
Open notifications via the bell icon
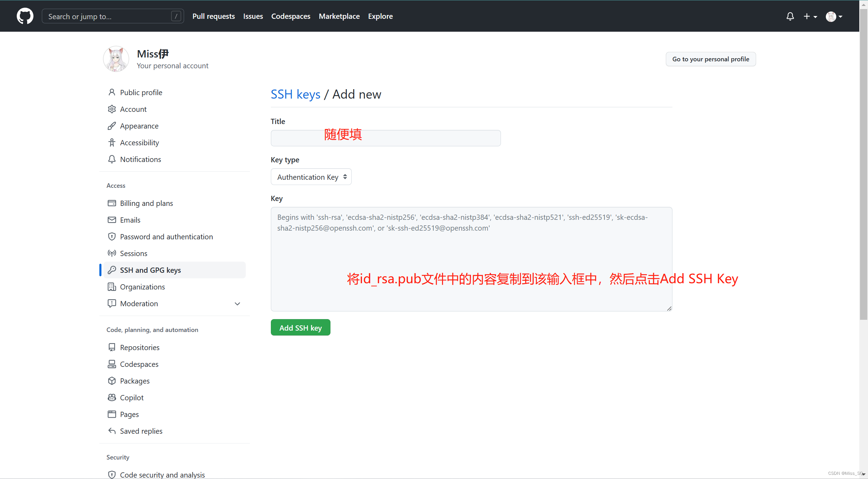790,16
